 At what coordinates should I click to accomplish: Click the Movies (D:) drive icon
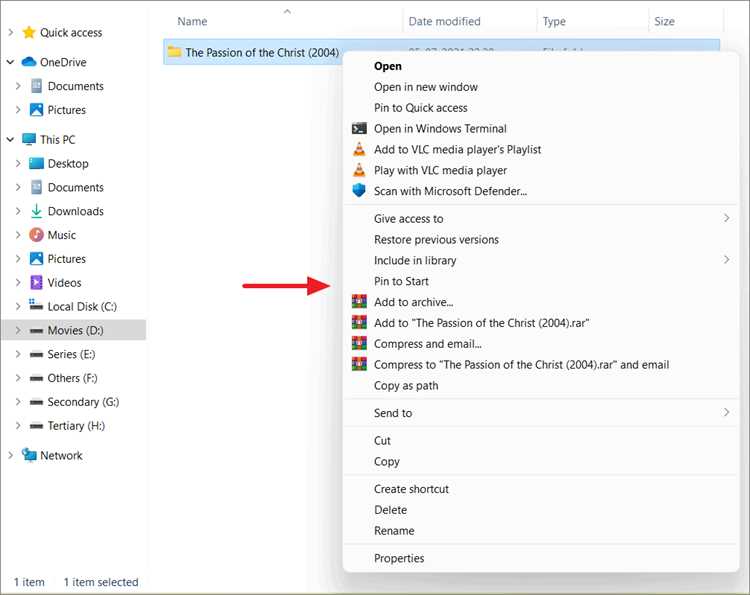pos(36,331)
